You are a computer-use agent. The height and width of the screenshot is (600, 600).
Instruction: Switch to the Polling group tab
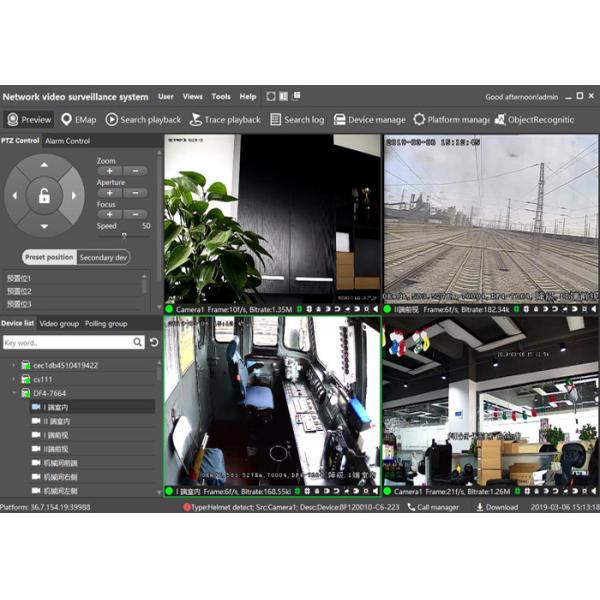tap(106, 324)
